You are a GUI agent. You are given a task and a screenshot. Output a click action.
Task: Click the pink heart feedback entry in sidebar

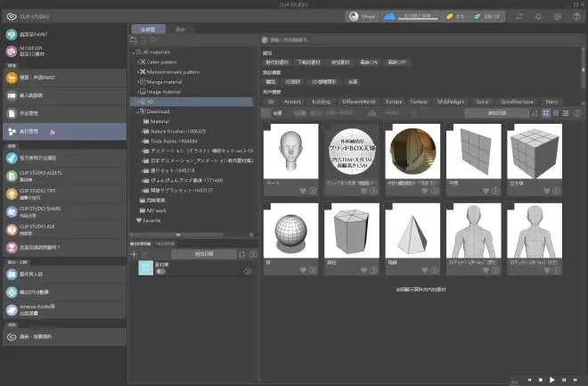(x=64, y=248)
